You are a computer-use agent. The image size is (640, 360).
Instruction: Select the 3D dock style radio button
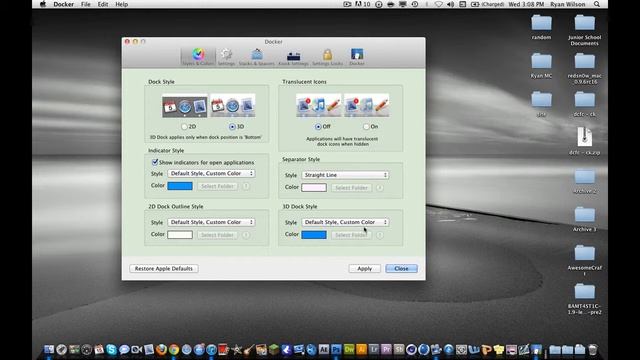click(x=232, y=127)
